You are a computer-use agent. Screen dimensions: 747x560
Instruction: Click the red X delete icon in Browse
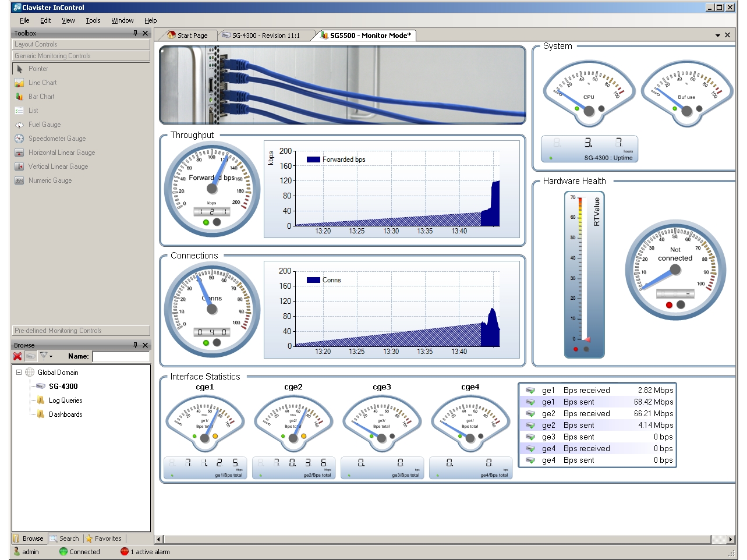click(x=17, y=356)
